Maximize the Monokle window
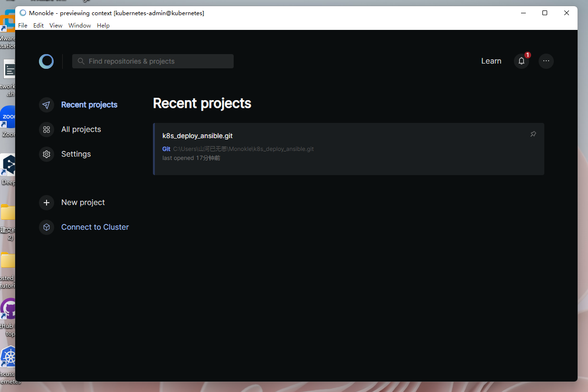The width and height of the screenshot is (588, 392). click(x=545, y=13)
